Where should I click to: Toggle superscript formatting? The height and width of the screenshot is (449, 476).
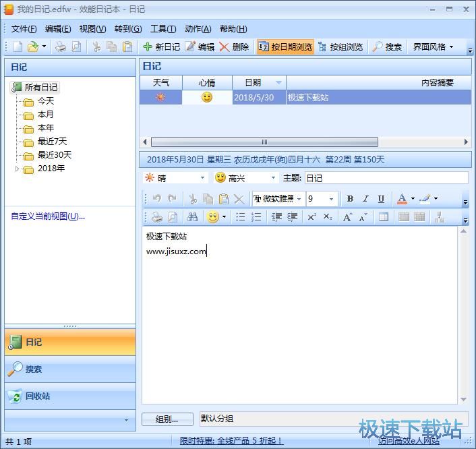(x=311, y=217)
